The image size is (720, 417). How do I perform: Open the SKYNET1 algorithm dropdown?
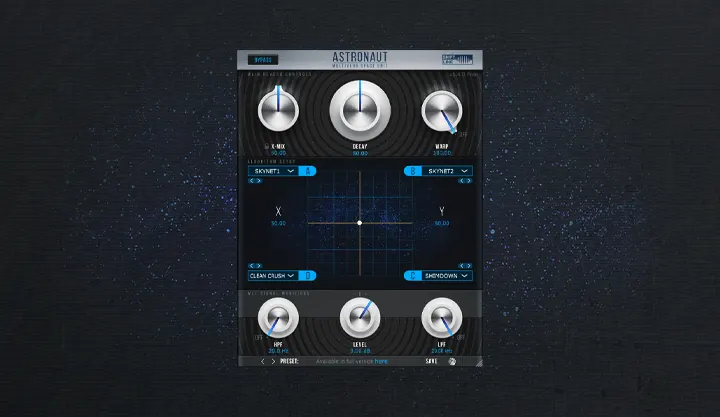point(273,171)
